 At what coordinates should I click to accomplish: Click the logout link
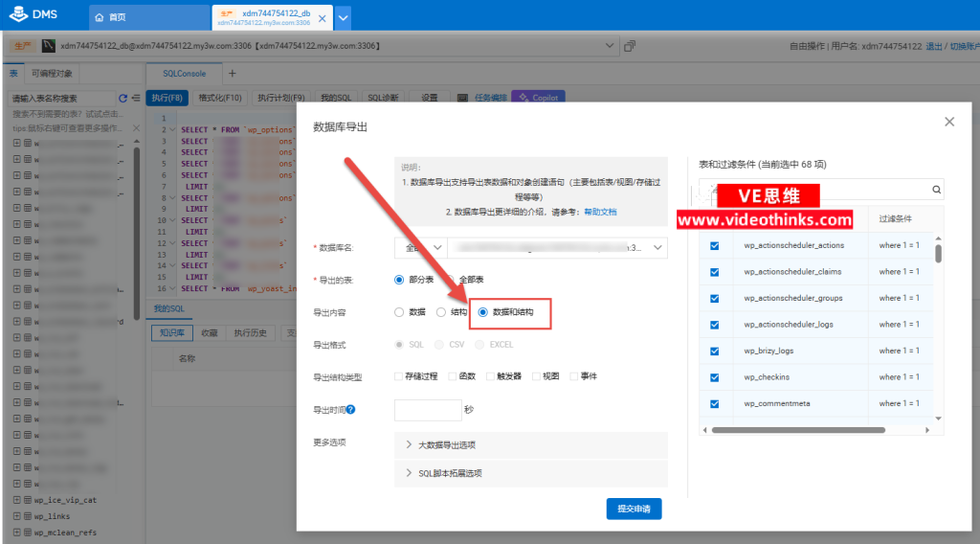tap(933, 46)
